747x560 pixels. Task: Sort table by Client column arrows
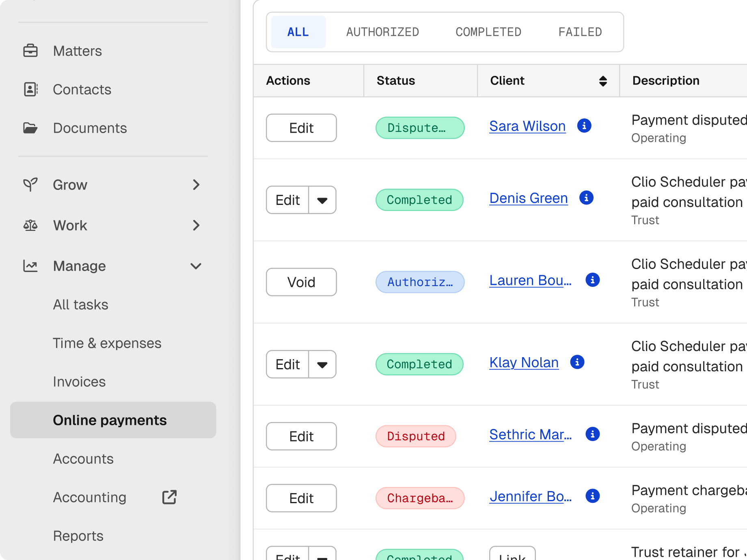coord(603,81)
